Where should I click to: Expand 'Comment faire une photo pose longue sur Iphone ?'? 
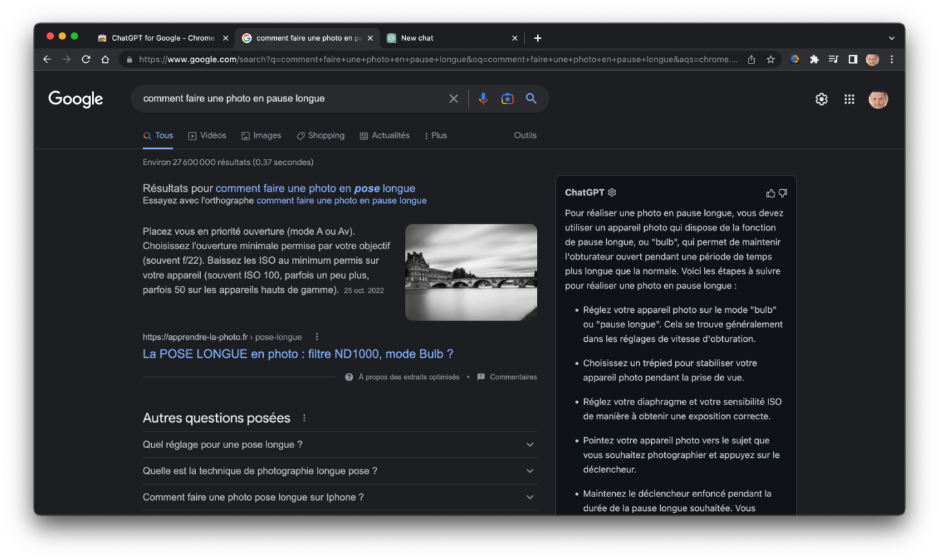pos(340,497)
